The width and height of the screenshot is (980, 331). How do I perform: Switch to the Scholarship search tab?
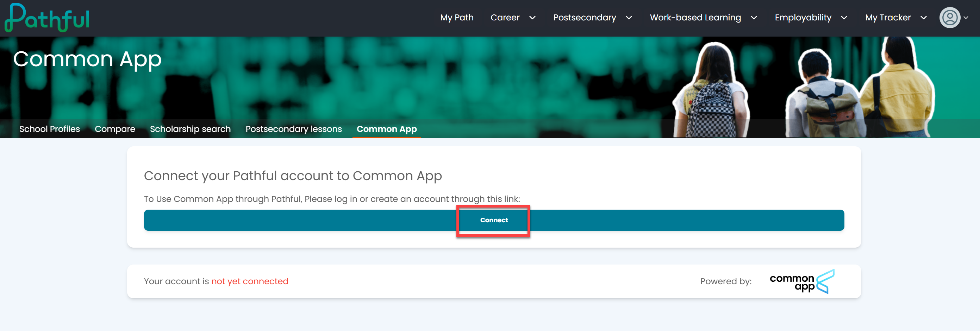190,129
